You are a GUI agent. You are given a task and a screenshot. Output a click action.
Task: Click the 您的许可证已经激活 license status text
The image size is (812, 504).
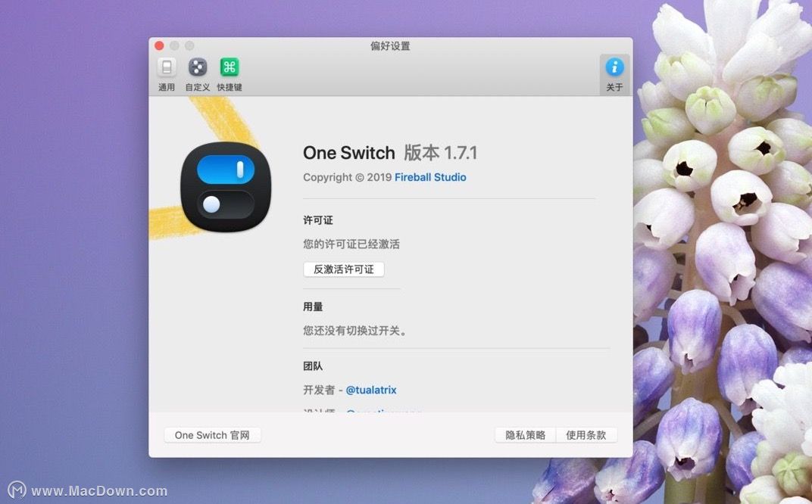tap(351, 244)
